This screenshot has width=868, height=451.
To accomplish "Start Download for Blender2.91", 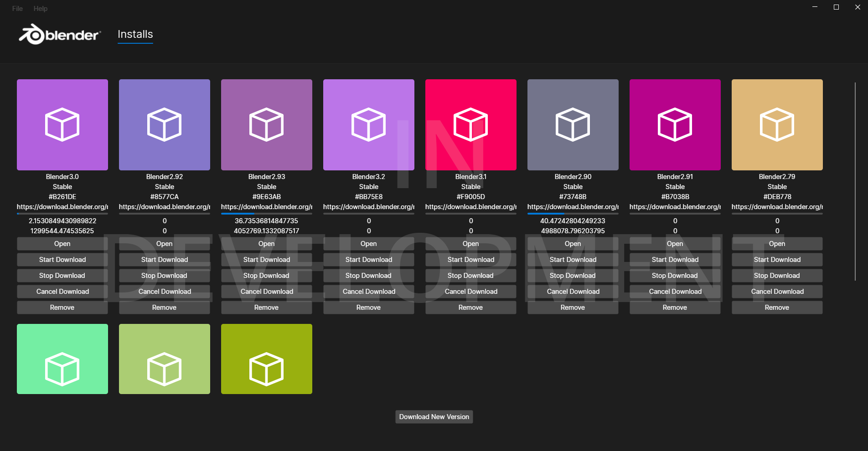I will 675,260.
